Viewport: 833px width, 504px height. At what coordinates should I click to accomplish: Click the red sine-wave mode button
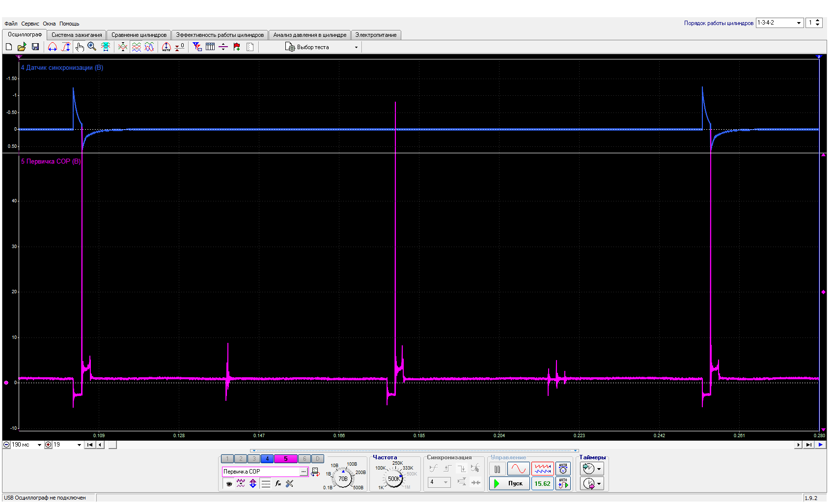click(519, 469)
